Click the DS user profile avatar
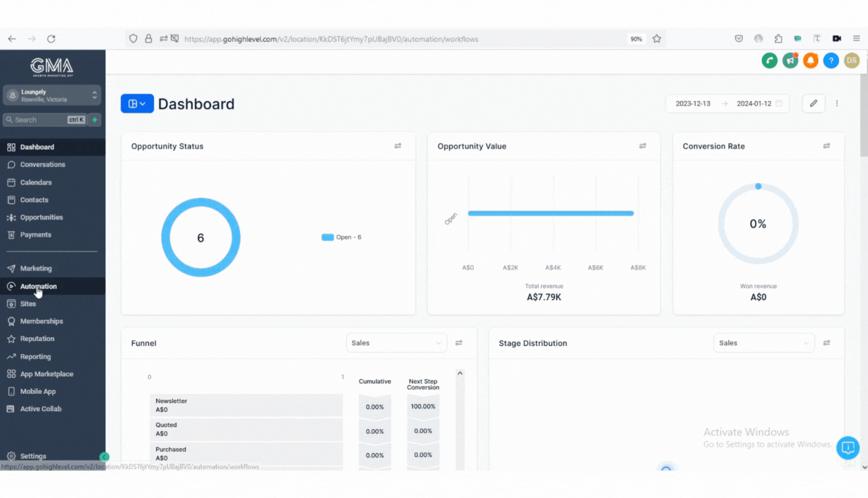Viewport: 868px width, 498px height. pos(851,61)
